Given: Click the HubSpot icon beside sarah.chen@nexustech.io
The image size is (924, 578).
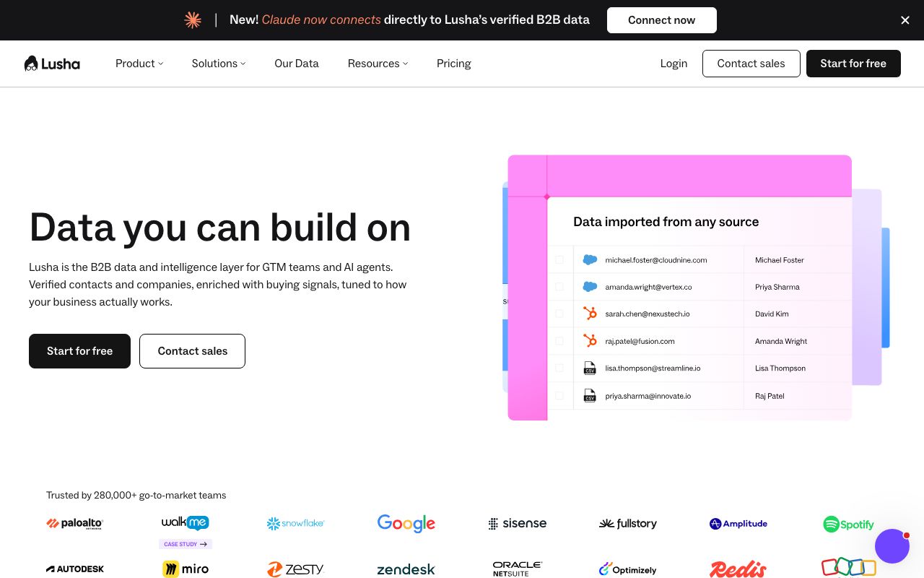Looking at the screenshot, I should 590,314.
